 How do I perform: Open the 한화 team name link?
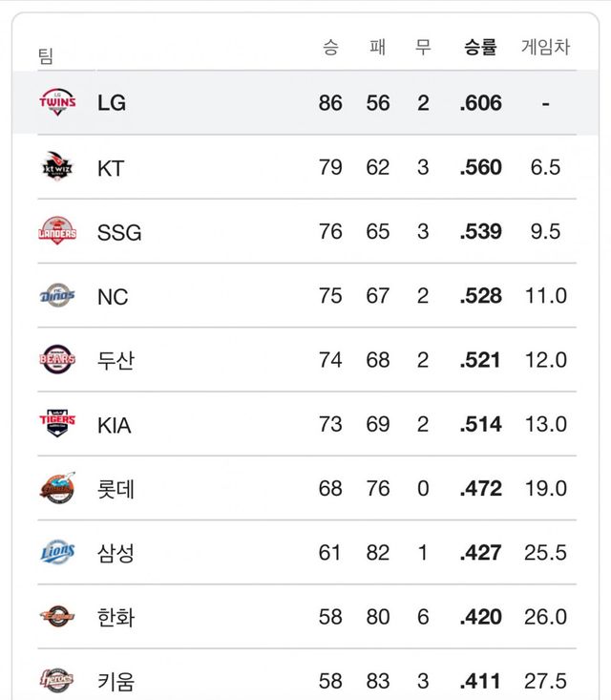coord(116,617)
